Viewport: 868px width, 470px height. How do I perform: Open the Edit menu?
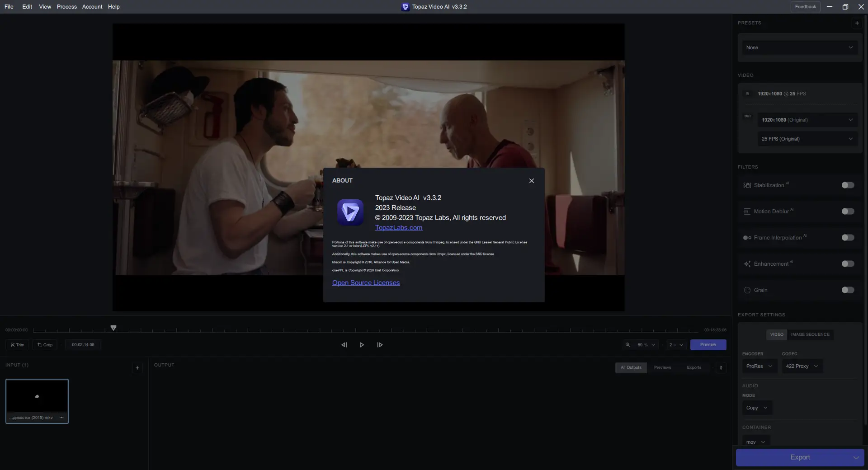pyautogui.click(x=27, y=7)
